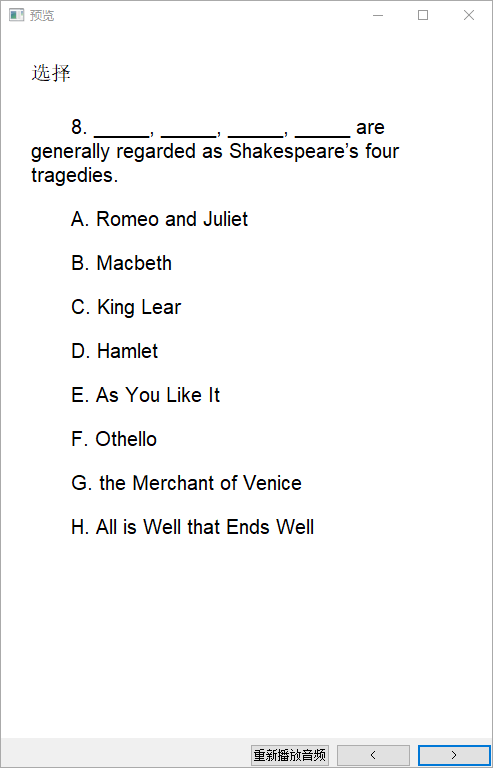This screenshot has width=493, height=768.
Task: Choose option C. King Lear
Action: click(126, 307)
